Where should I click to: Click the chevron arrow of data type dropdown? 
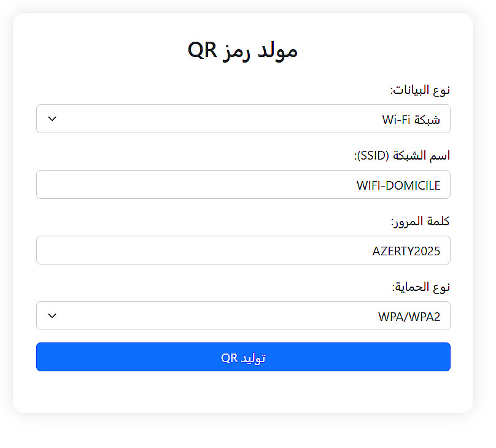pos(53,118)
